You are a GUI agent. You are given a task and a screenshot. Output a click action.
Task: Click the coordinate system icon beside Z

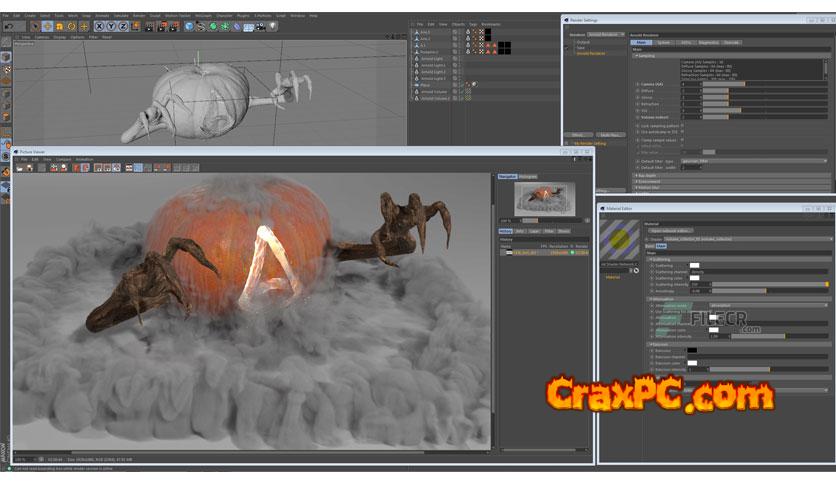tap(135, 26)
